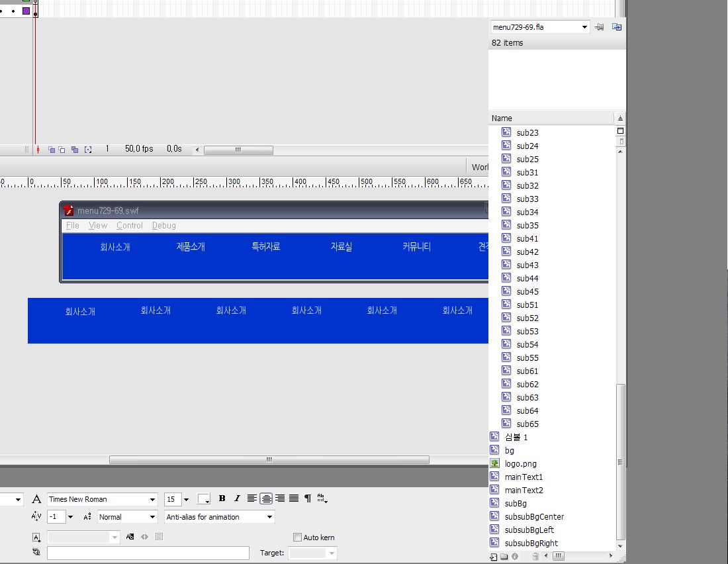Open a new library panel
This screenshot has width=728, height=564.
[x=616, y=27]
